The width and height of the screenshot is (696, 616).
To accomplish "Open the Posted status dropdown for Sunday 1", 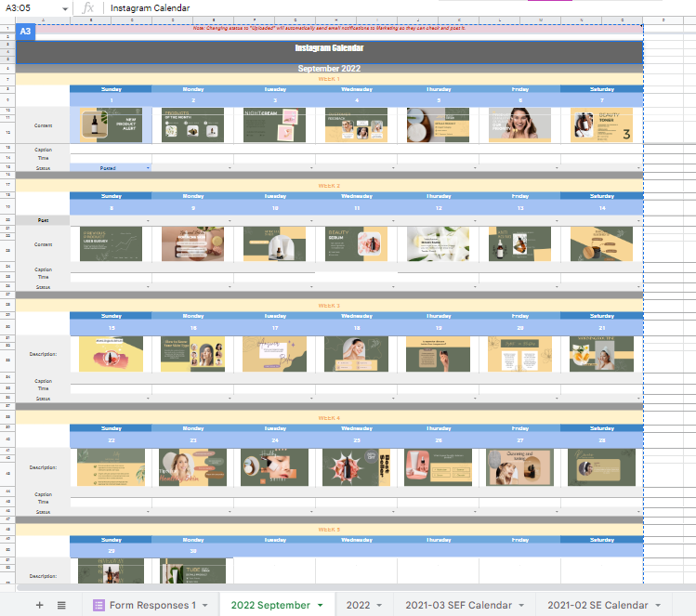I will pos(149,168).
